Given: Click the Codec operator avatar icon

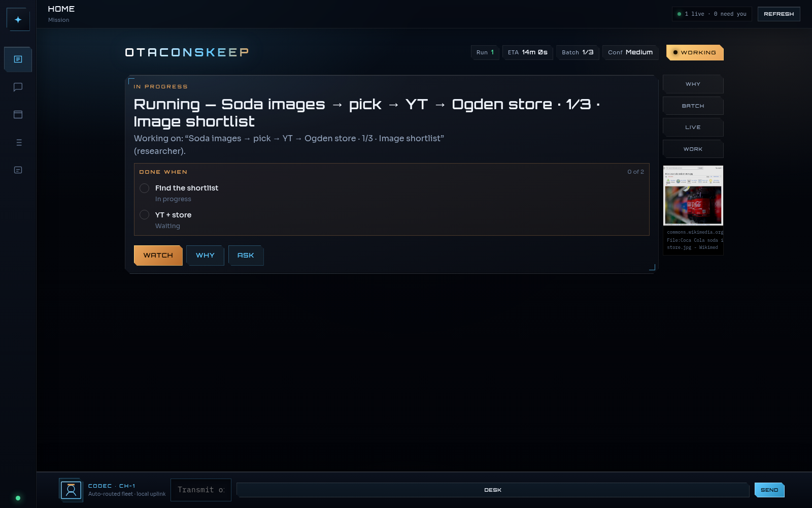Looking at the screenshot, I should coord(71,490).
